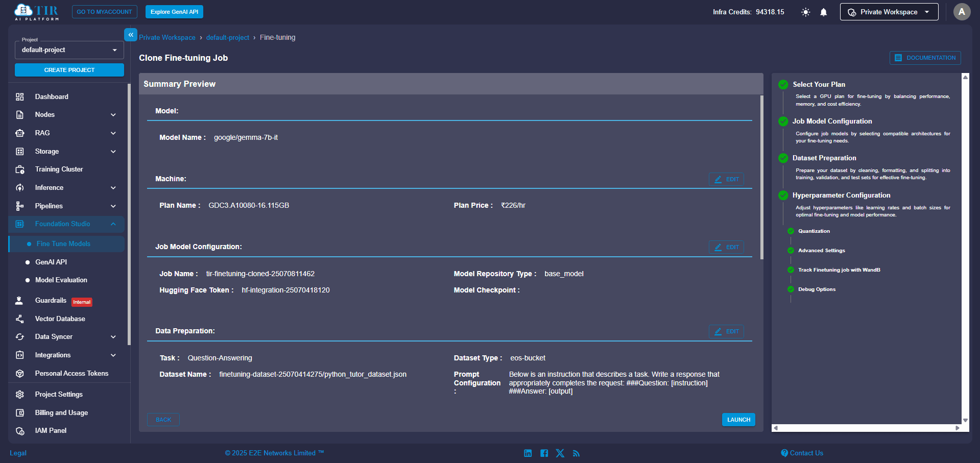Screen dimensions: 980x463
Task: Edit the Job Model Configuration section
Action: pos(726,248)
